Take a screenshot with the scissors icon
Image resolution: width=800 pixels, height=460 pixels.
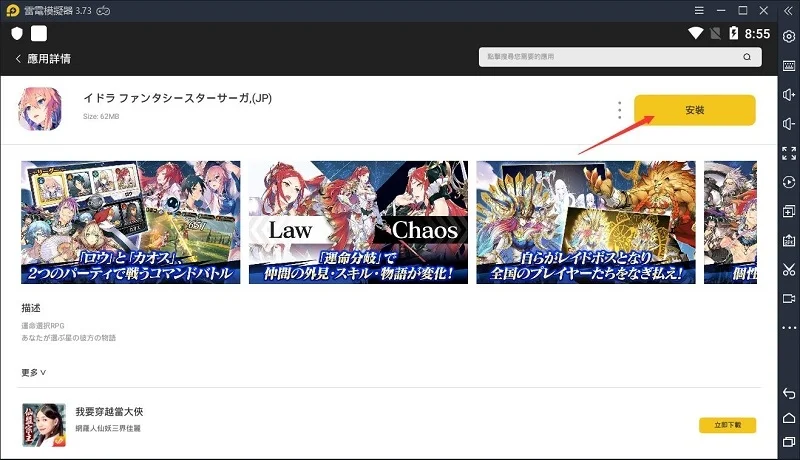click(x=789, y=269)
